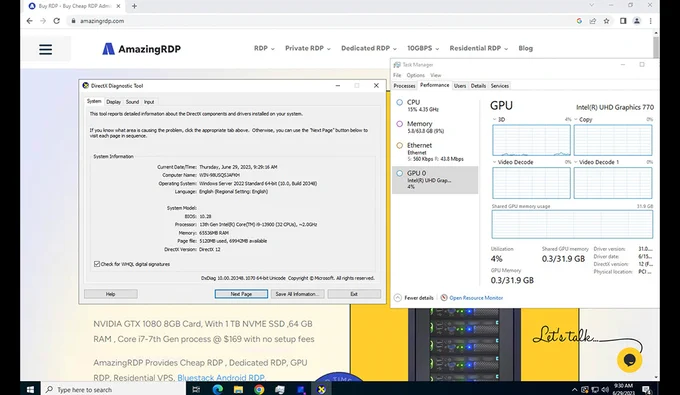680x395 pixels.
Task: Switch to the Sound tab in DirectX tool
Action: (132, 102)
